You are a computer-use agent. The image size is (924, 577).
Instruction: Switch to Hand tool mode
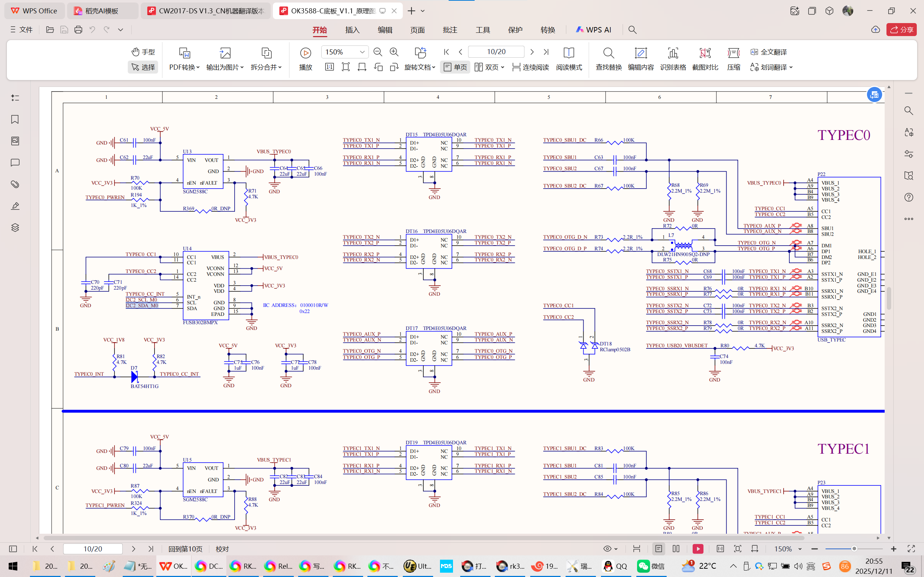click(143, 52)
